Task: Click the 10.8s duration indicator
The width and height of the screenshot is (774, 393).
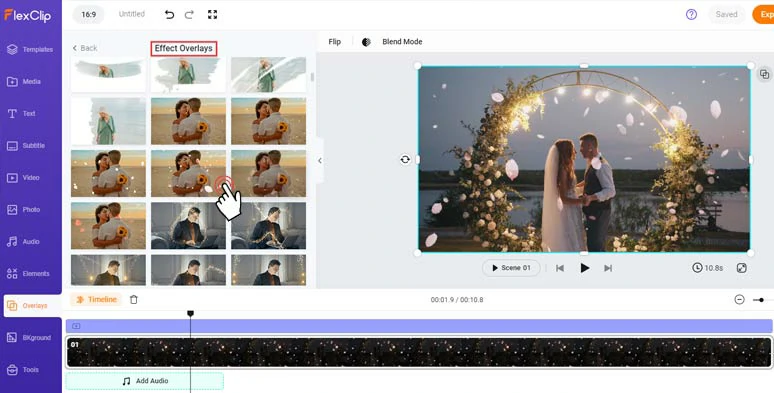Action: tap(707, 268)
